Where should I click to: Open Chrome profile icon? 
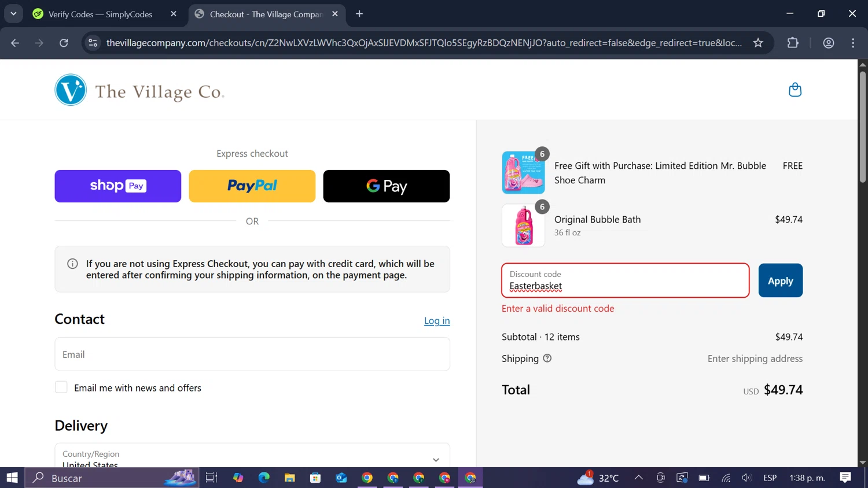pyautogui.click(x=829, y=43)
